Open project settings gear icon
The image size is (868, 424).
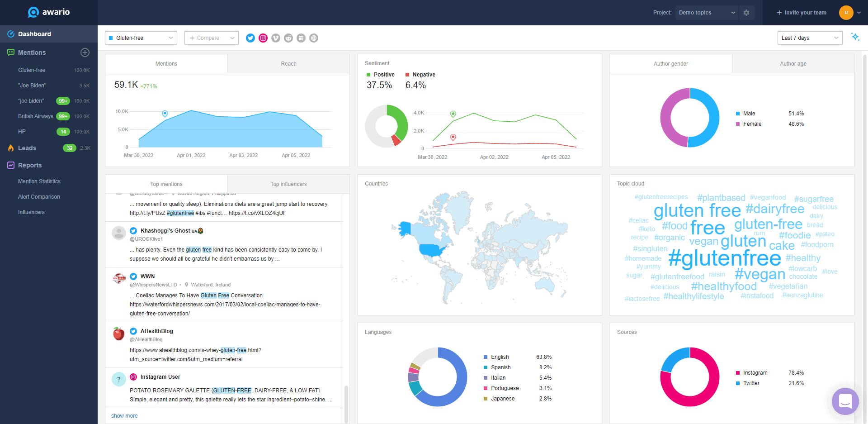click(x=746, y=13)
